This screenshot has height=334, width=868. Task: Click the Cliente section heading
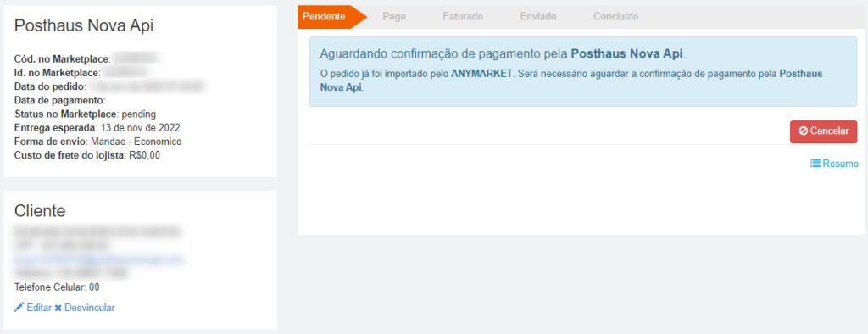click(40, 210)
